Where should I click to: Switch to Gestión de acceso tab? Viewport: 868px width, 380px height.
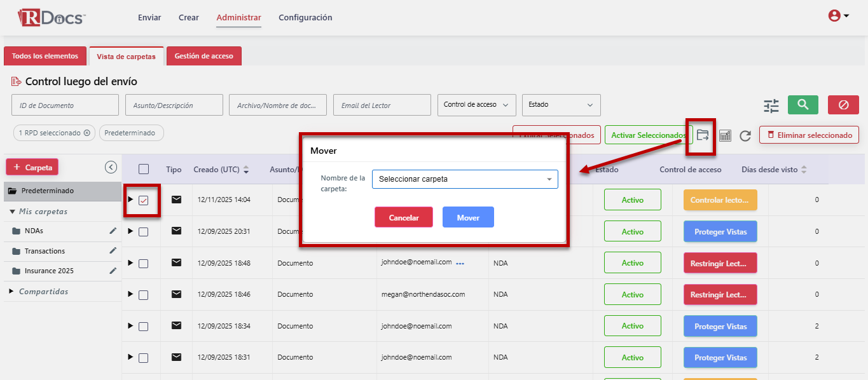point(203,56)
